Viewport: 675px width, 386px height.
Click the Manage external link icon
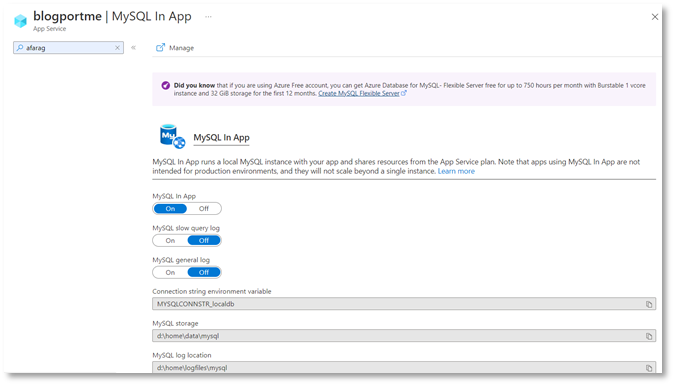point(160,47)
